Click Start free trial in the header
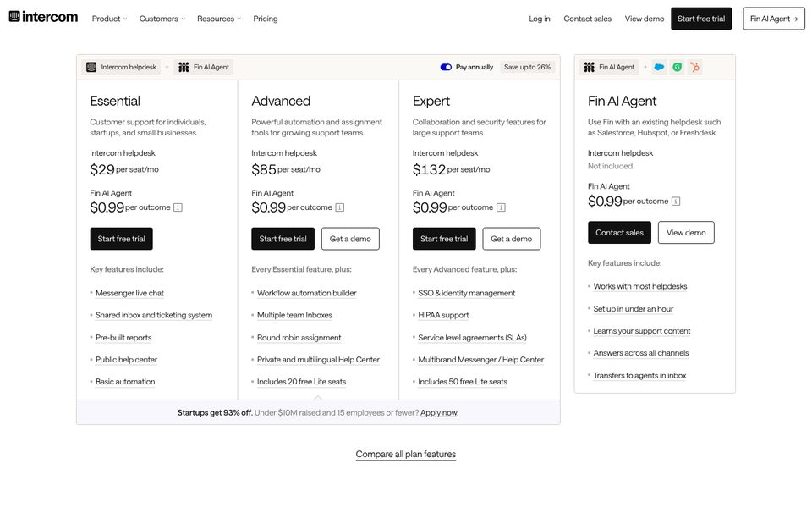The height and width of the screenshot is (508, 812). tap(701, 19)
